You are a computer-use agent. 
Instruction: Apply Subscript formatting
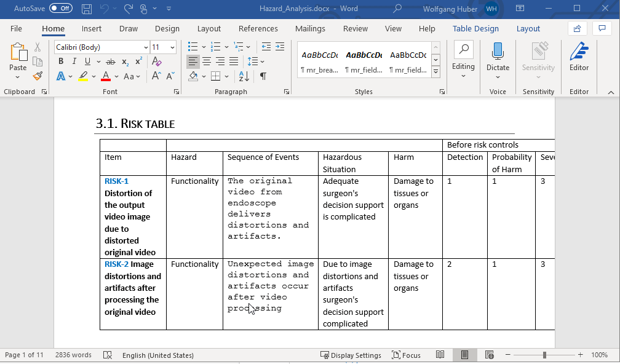tap(125, 61)
